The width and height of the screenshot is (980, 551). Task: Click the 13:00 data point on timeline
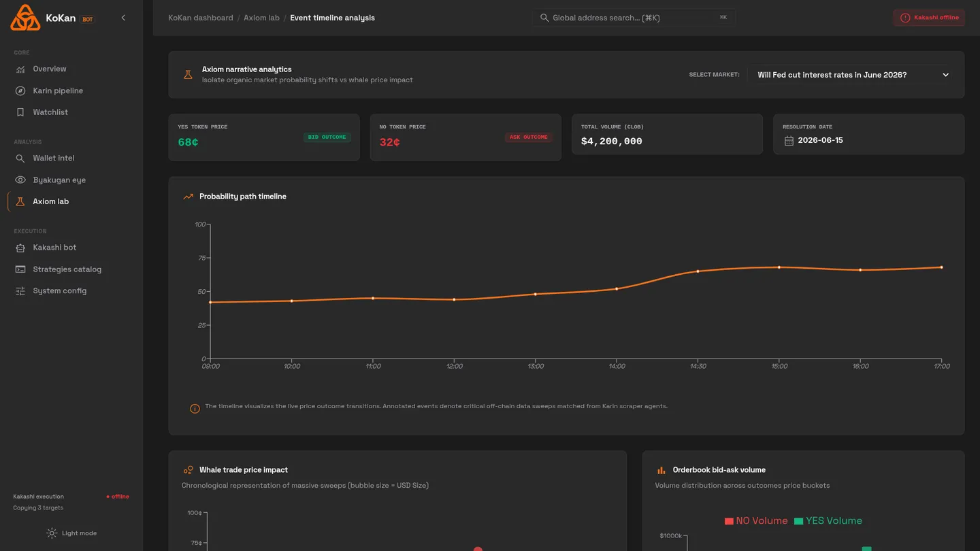tap(536, 294)
